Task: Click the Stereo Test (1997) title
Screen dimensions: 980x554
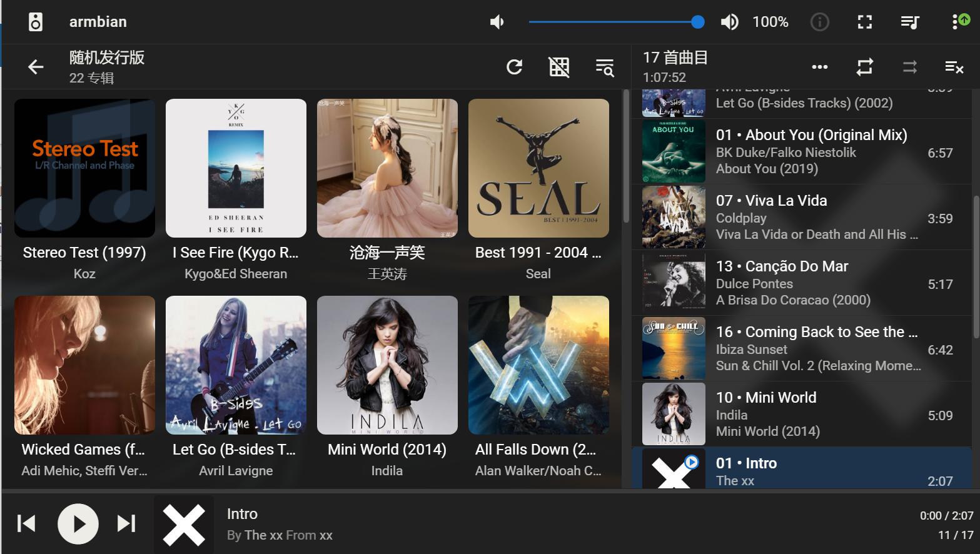Action: (84, 253)
